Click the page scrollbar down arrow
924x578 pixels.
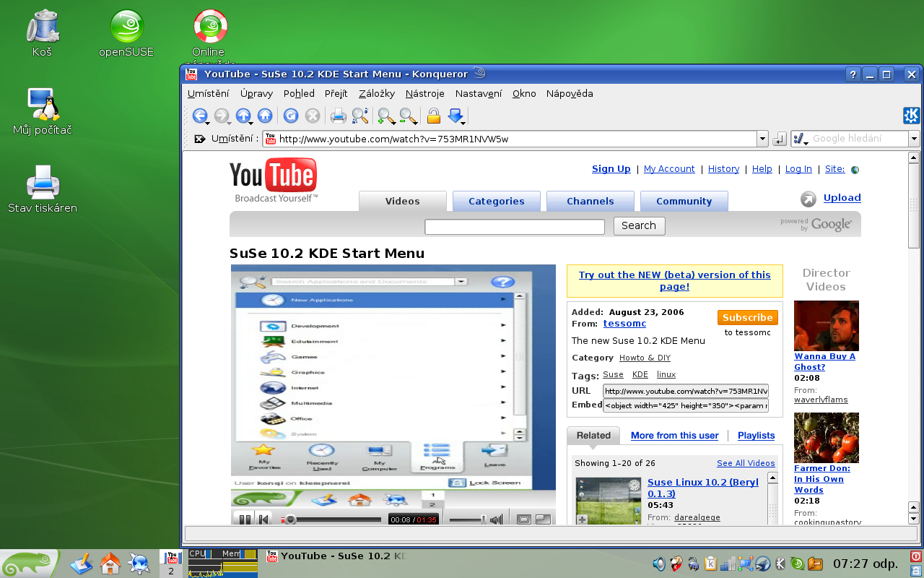(914, 519)
